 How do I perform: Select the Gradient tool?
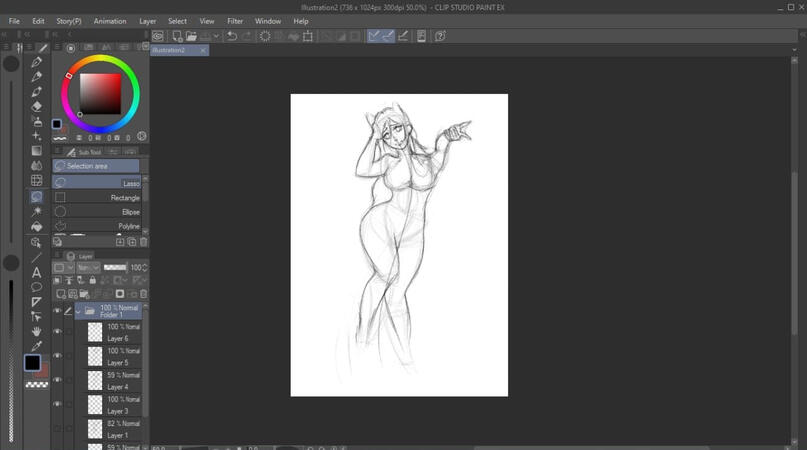(37, 151)
